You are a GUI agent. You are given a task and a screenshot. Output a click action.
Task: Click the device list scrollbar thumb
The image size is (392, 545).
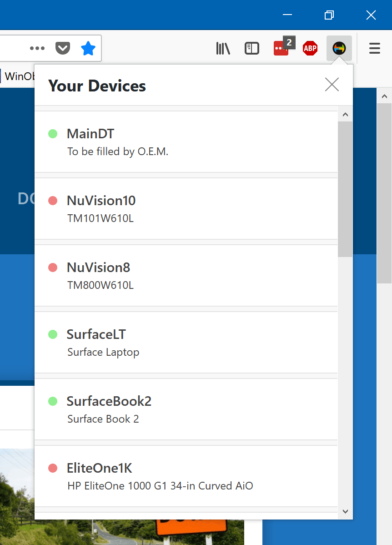click(345, 189)
